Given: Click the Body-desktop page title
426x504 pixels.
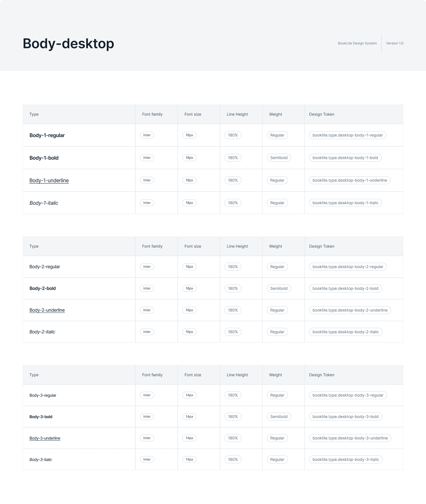Looking at the screenshot, I should (x=68, y=44).
